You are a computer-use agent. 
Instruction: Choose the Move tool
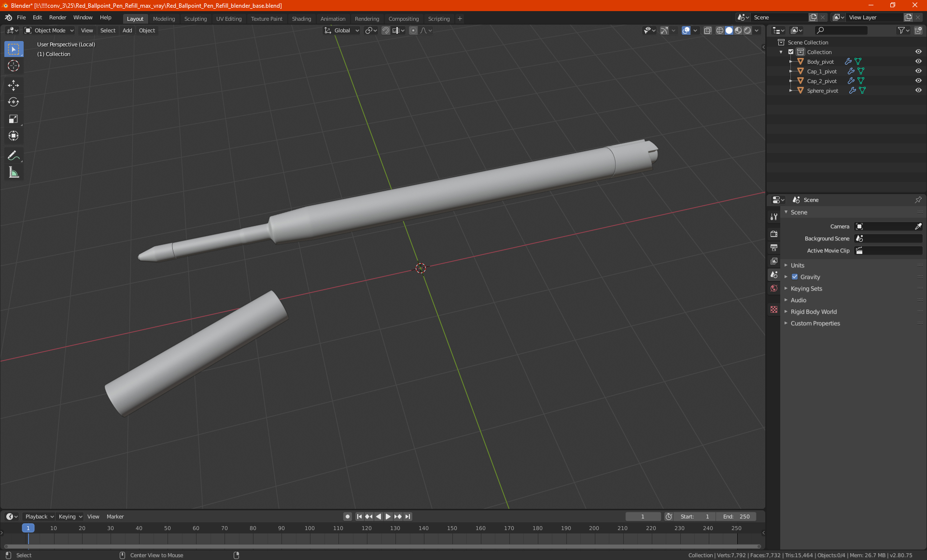coord(14,85)
